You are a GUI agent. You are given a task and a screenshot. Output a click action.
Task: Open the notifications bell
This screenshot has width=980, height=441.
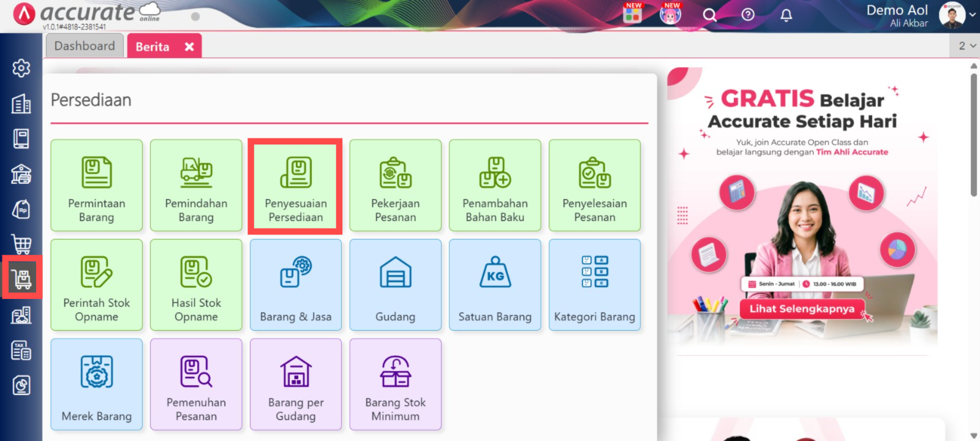(x=786, y=15)
